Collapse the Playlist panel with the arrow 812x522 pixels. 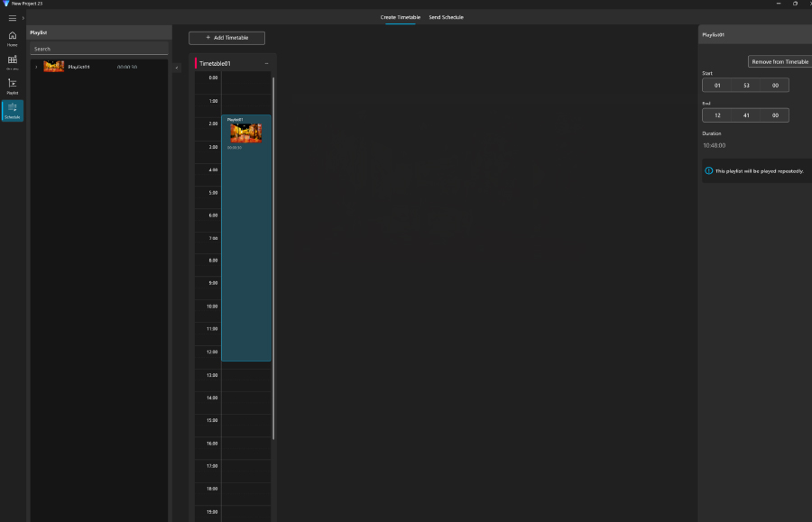pos(177,68)
